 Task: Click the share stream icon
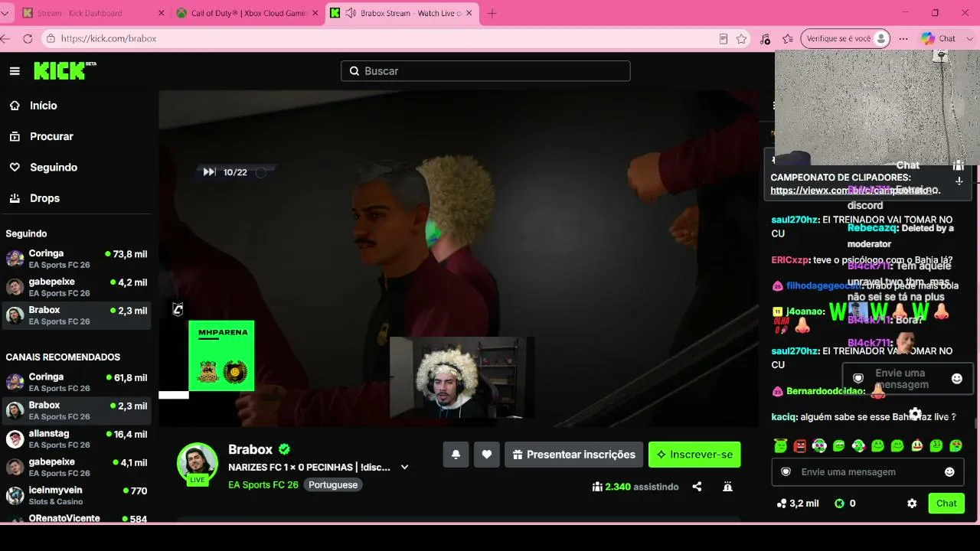(697, 487)
